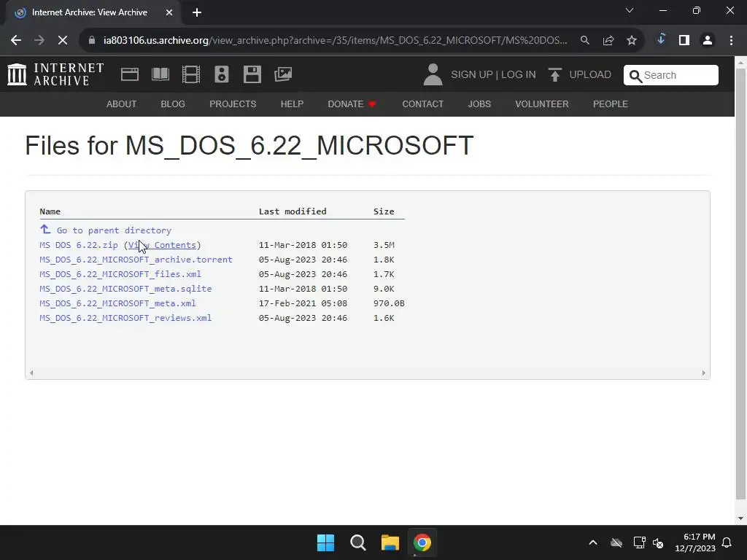Open the BLOG menu item
The width and height of the screenshot is (747, 560).
tap(173, 104)
